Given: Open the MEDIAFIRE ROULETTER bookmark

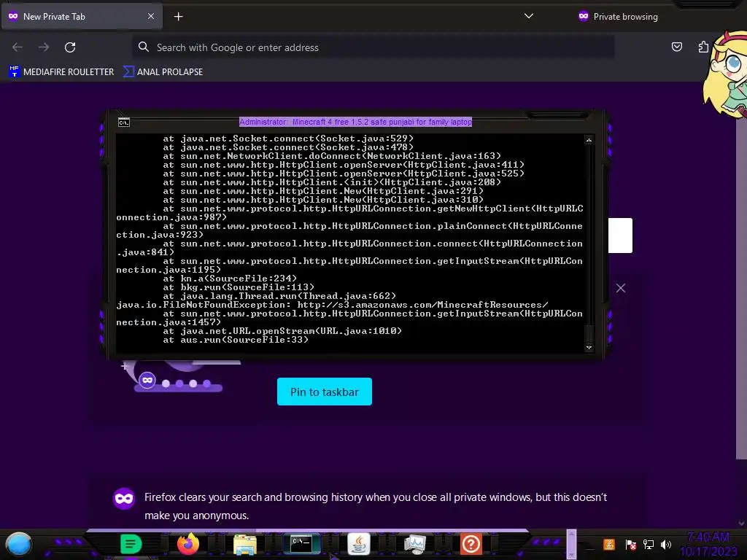Looking at the screenshot, I should click(61, 72).
